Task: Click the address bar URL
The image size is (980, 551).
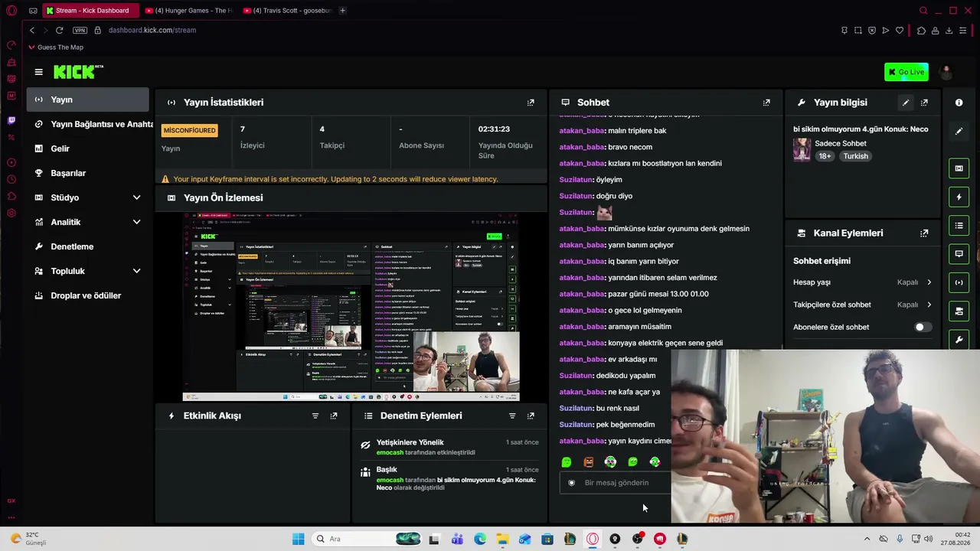Action: 152,31
